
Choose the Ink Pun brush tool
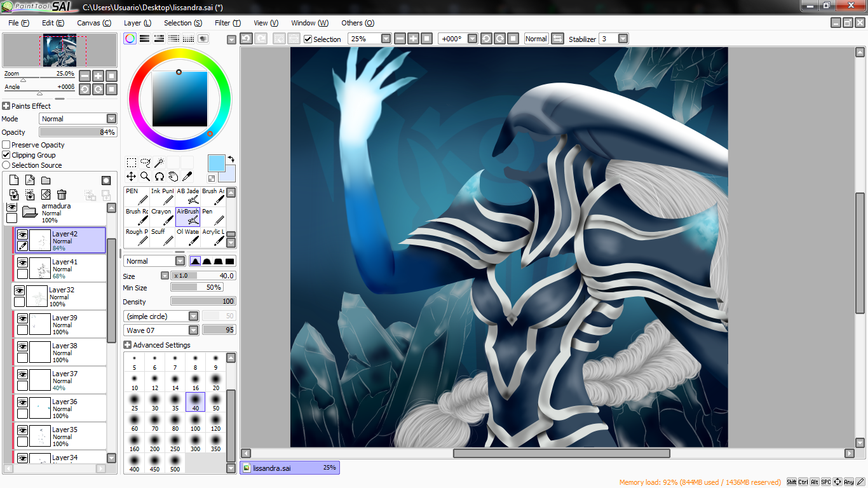coord(162,196)
